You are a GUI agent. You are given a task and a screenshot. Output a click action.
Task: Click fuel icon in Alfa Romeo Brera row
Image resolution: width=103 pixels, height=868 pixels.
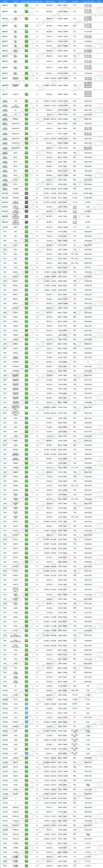click(26, 119)
